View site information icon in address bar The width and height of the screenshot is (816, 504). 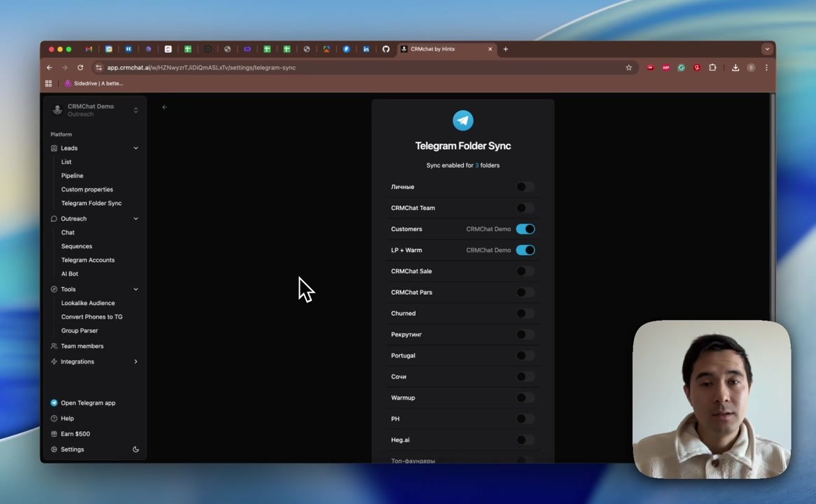pyautogui.click(x=99, y=68)
